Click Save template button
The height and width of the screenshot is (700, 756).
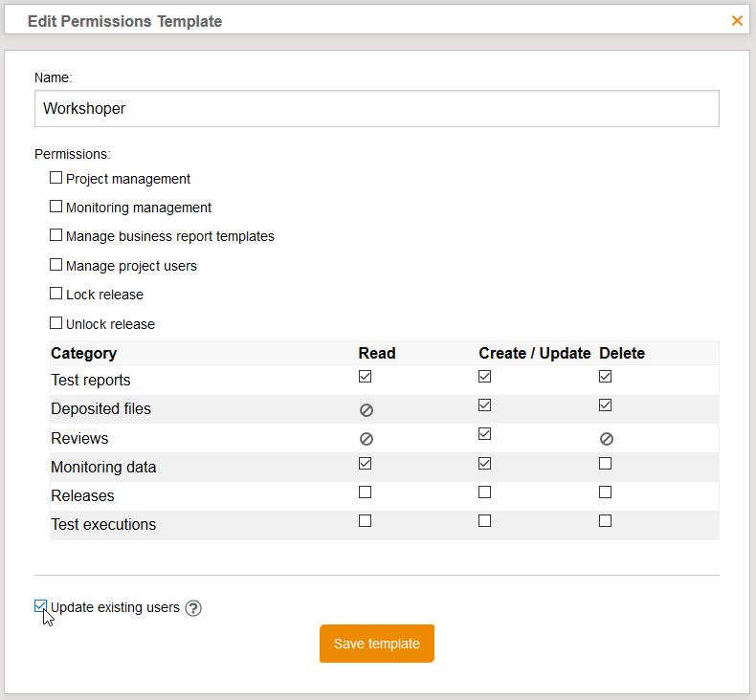[376, 644]
